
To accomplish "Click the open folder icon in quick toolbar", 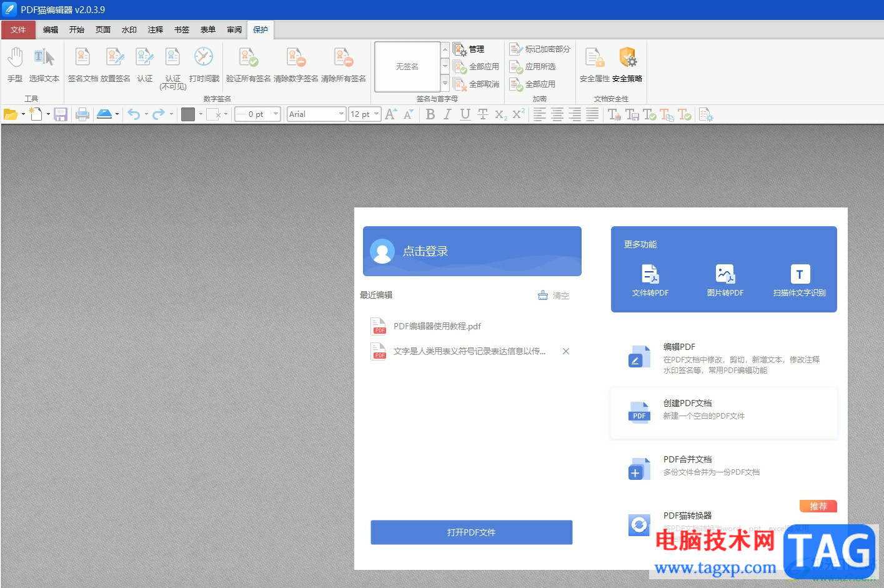I will [11, 114].
